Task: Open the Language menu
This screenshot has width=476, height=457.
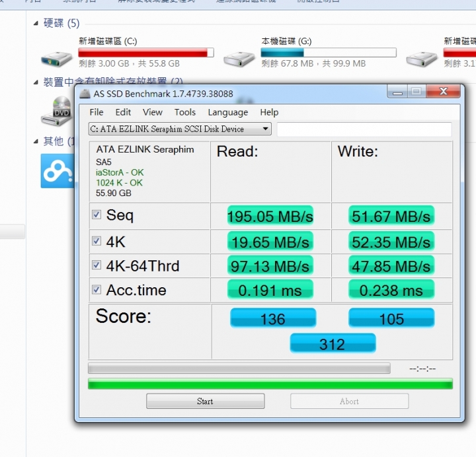Action: tap(227, 112)
